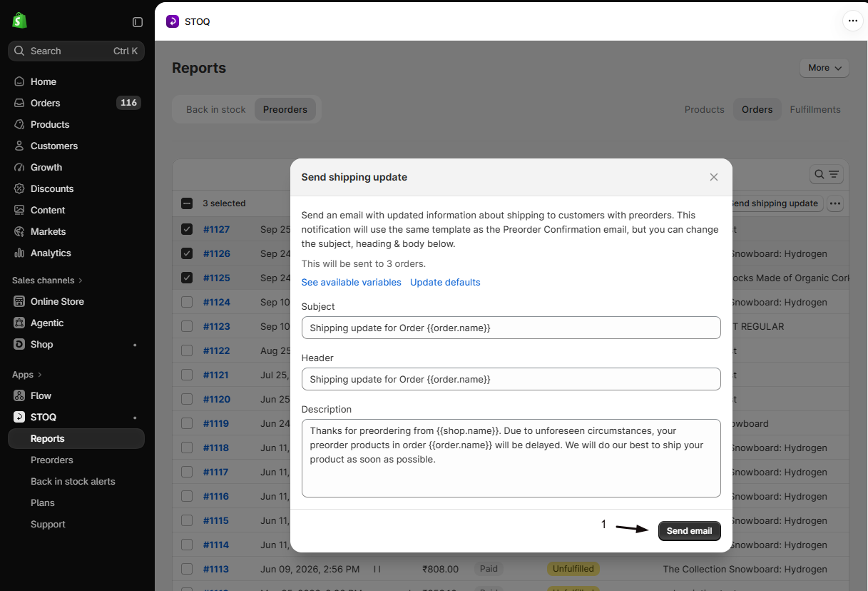Expand the Sales channels section
Viewport: 868px width, 591px height.
(47, 280)
